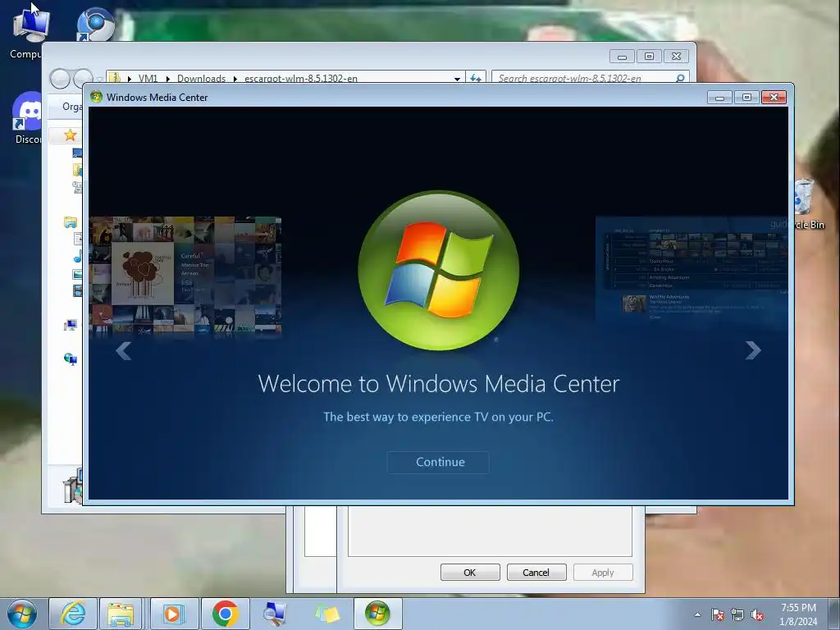Launch Google Chrome from taskbar
Viewport: 840px width, 630px height.
(225, 614)
